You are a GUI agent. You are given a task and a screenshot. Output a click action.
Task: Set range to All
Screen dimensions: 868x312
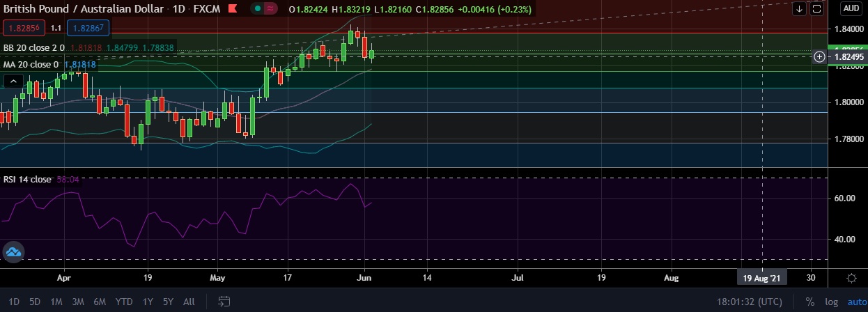click(x=189, y=302)
